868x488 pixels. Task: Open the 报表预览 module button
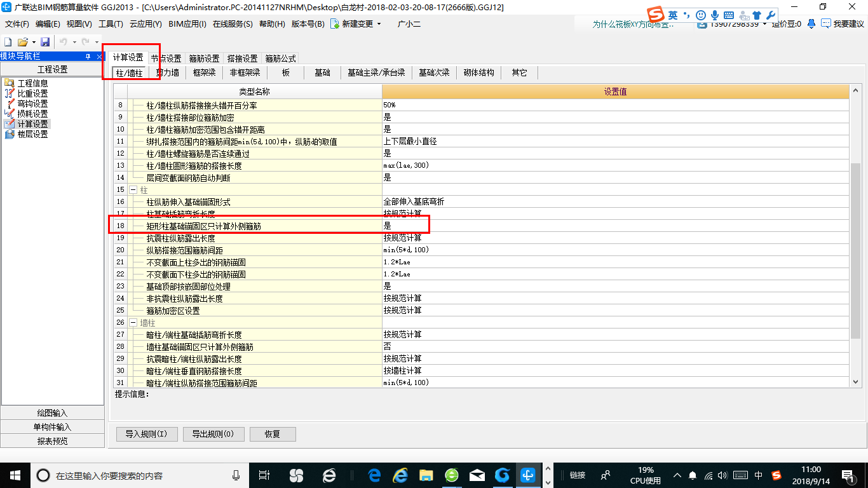point(52,441)
